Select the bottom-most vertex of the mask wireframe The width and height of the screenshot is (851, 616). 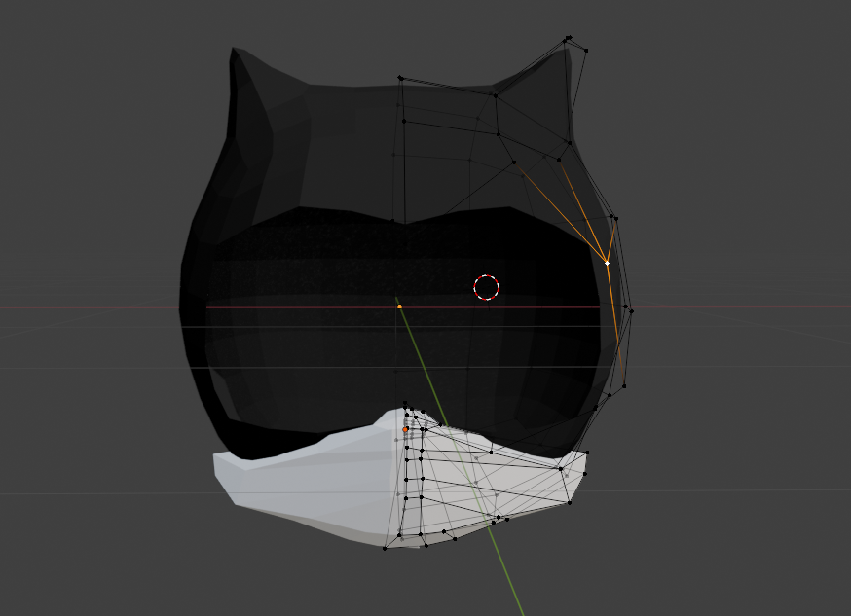385,549
